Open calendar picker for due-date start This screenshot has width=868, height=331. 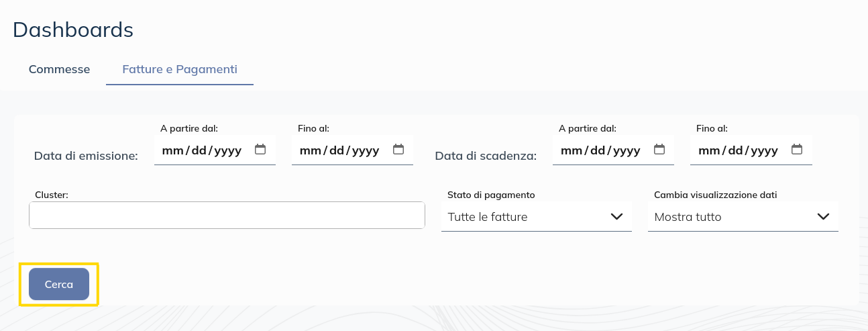659,150
